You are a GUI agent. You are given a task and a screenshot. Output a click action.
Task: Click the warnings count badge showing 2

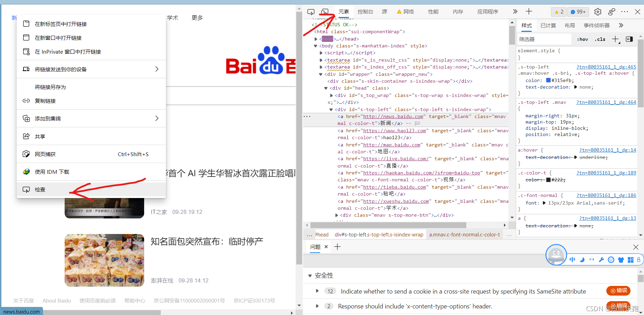559,12
